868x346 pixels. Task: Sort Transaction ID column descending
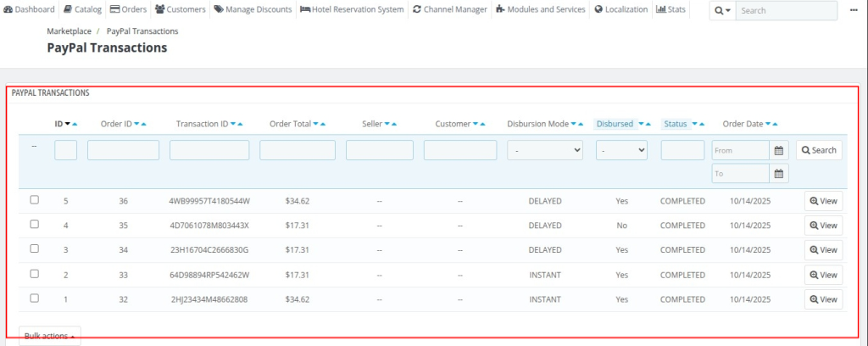[x=233, y=124]
